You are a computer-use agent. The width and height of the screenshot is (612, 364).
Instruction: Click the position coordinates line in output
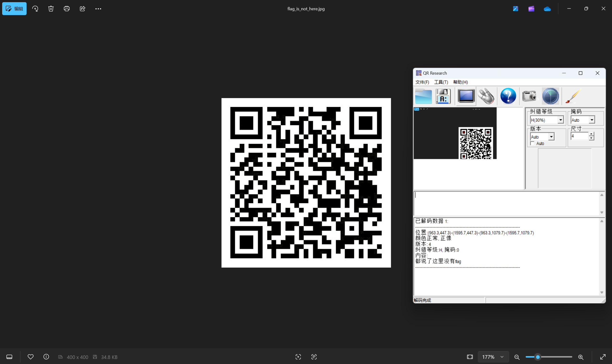tap(474, 232)
